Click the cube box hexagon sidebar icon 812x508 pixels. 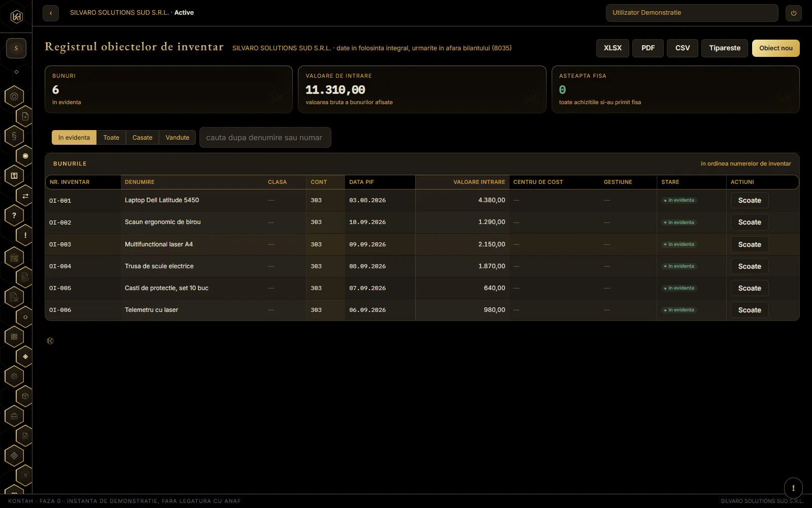click(25, 396)
